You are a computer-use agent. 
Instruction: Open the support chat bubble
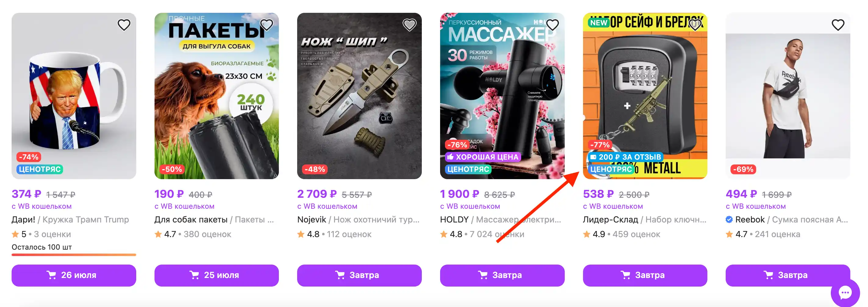tap(845, 292)
